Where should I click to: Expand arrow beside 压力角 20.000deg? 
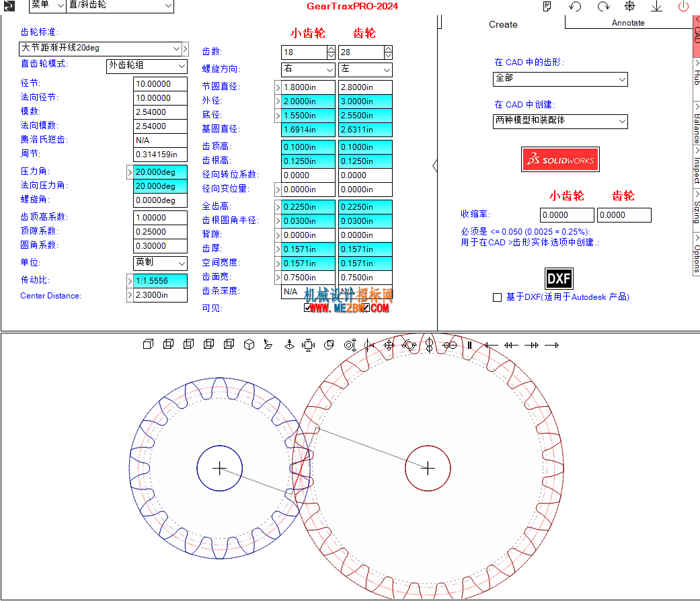[130, 172]
